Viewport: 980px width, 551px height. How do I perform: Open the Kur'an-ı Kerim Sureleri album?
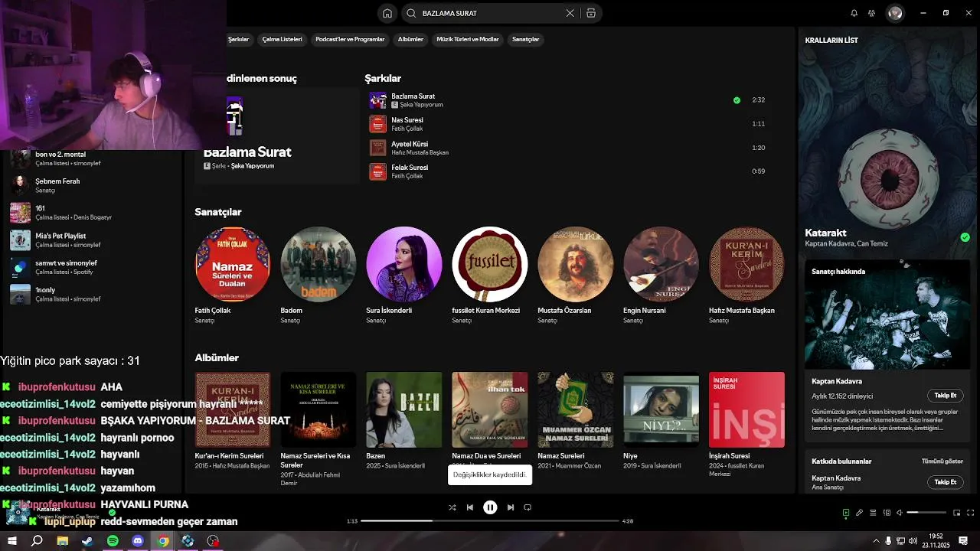pyautogui.click(x=233, y=409)
